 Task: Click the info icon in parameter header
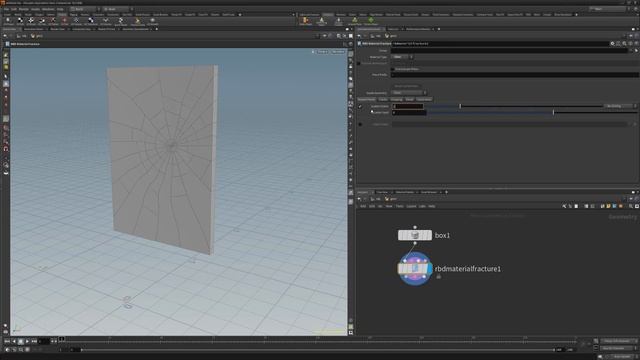tap(630, 43)
